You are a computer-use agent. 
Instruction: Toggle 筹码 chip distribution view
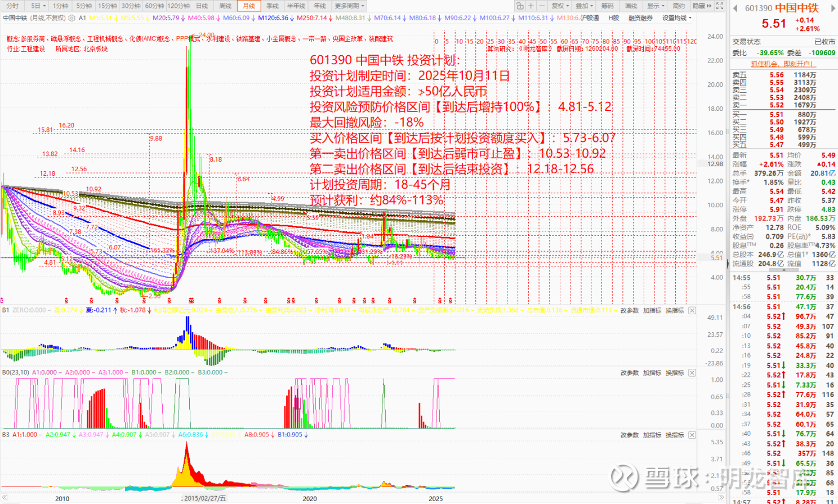pyautogui.click(x=607, y=6)
